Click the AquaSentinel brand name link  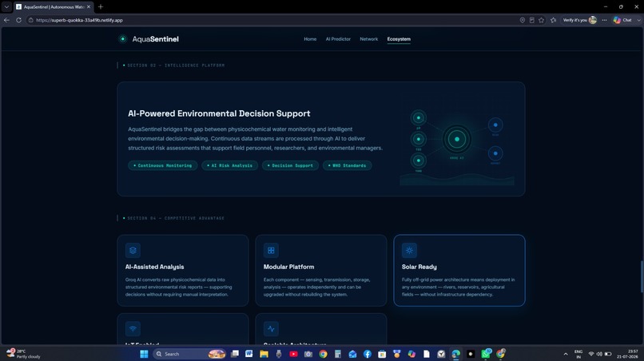point(155,39)
